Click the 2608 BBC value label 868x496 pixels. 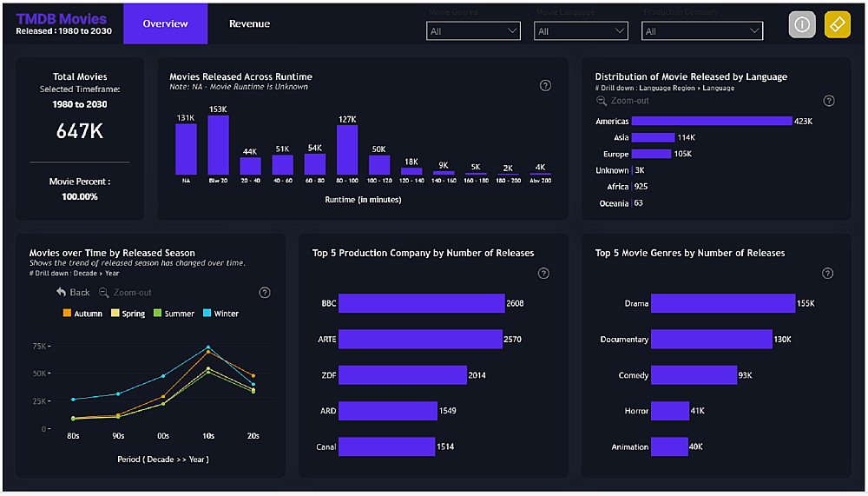515,303
